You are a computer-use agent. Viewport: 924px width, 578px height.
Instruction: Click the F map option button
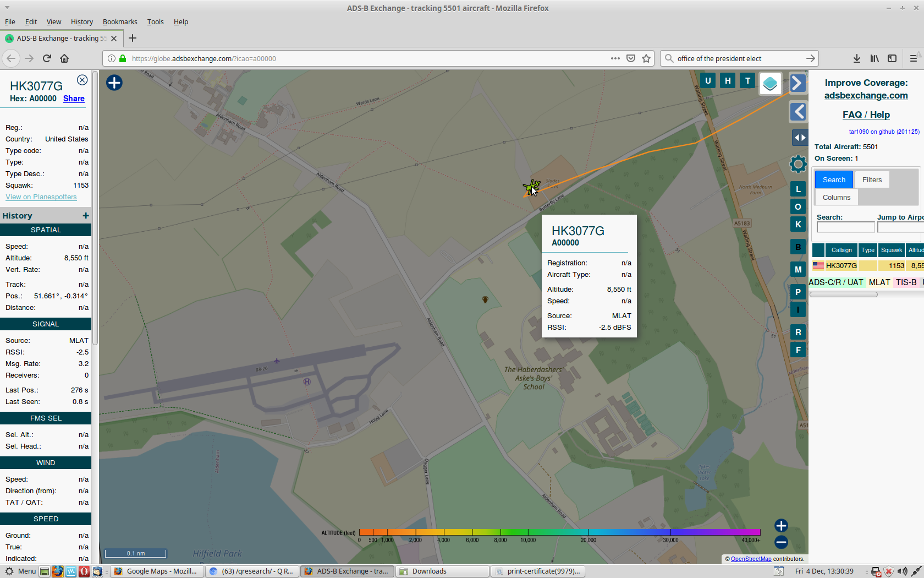(798, 350)
